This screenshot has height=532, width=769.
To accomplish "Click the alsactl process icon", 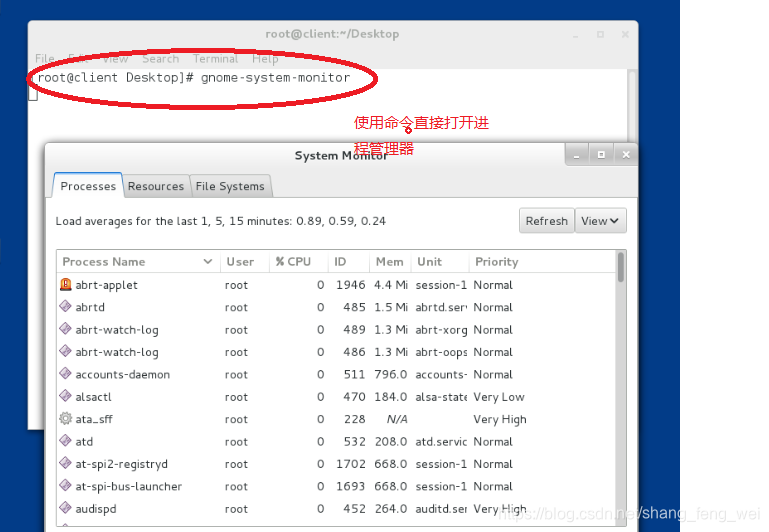I will click(x=65, y=396).
